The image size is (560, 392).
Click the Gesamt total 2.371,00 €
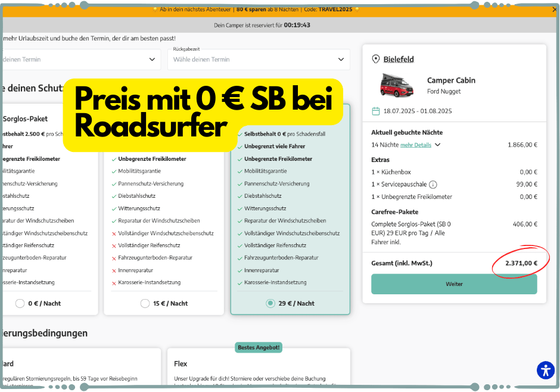coord(521,263)
